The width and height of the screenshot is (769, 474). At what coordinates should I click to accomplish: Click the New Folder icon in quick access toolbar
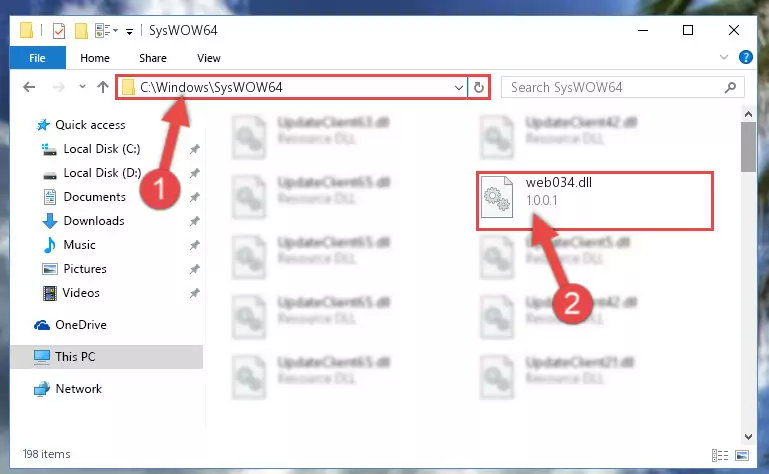pos(81,31)
